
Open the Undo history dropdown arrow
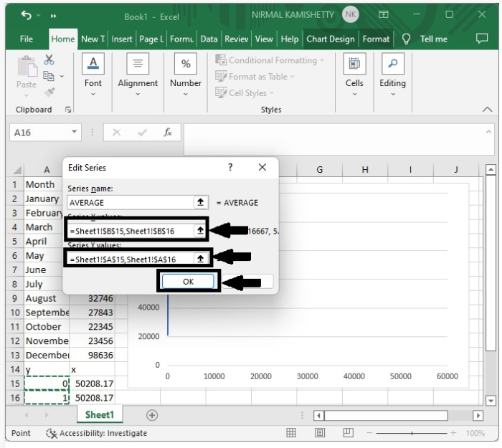(x=39, y=15)
